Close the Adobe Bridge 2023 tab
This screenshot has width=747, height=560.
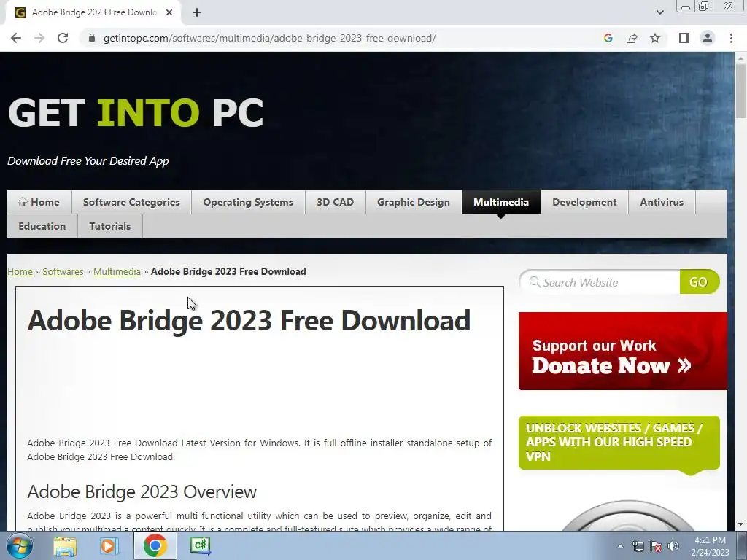pos(169,12)
